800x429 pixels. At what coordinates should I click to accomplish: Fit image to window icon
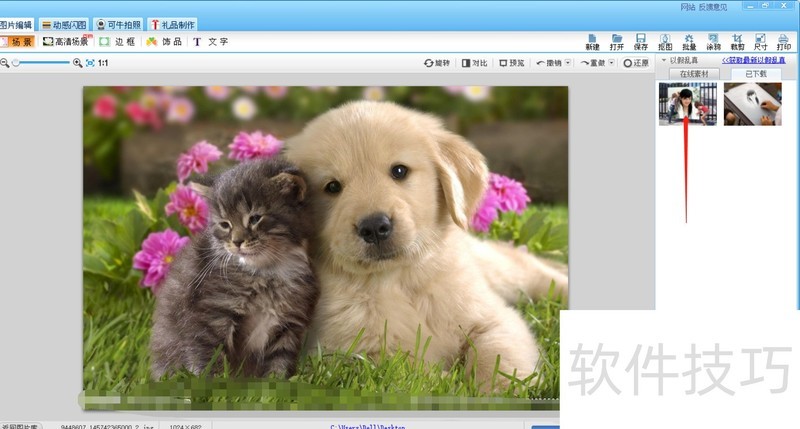pyautogui.click(x=90, y=63)
